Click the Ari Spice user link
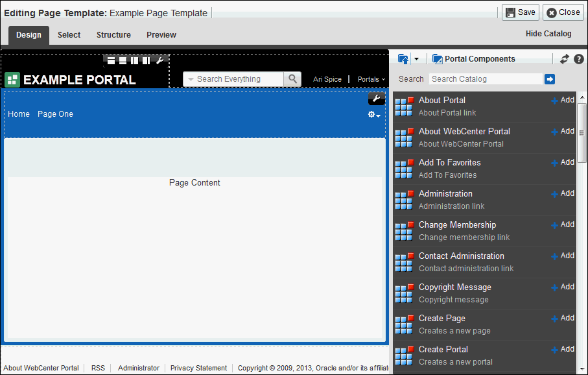This screenshot has height=375, width=588. tap(327, 79)
